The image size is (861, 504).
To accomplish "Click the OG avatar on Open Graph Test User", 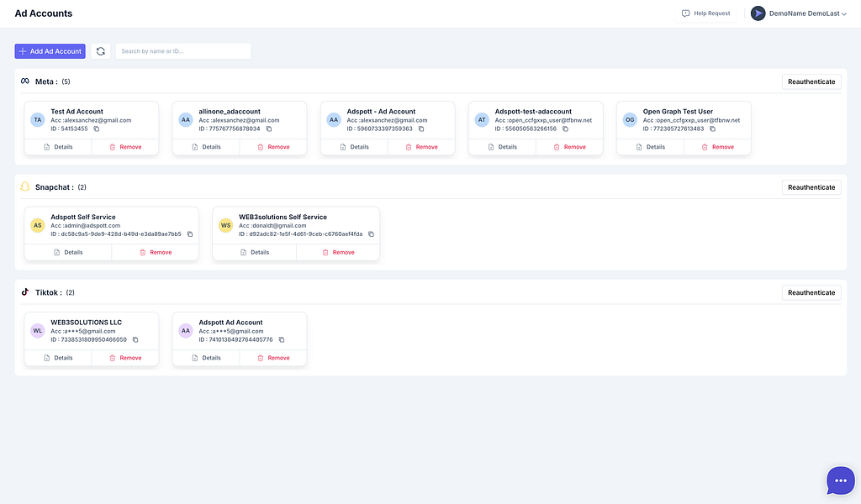I will (630, 119).
